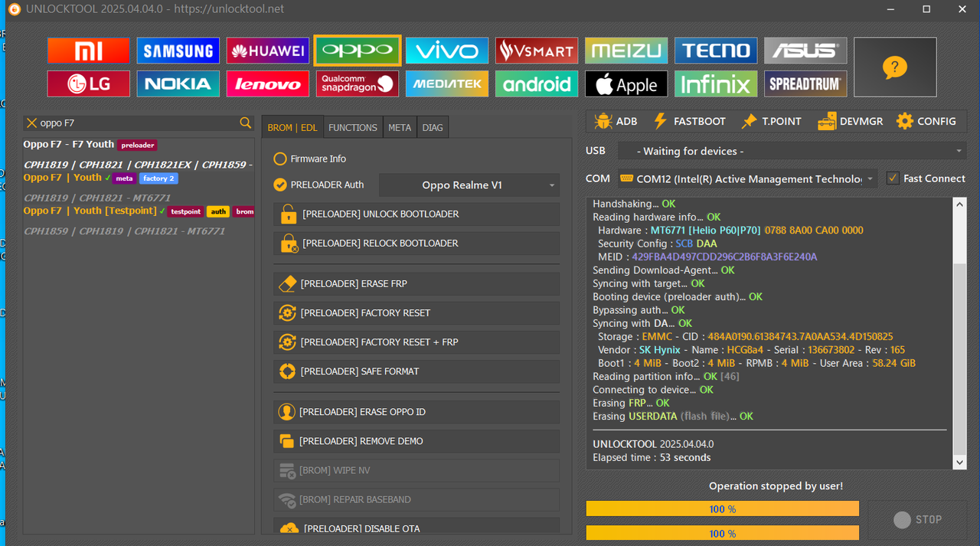Viewport: 980px width, 546px height.
Task: Click PRELOADER ERASE OPPO ID button
Action: click(x=416, y=412)
